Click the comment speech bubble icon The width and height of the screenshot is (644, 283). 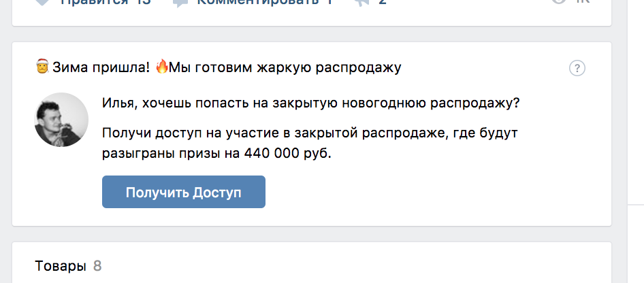180,2
